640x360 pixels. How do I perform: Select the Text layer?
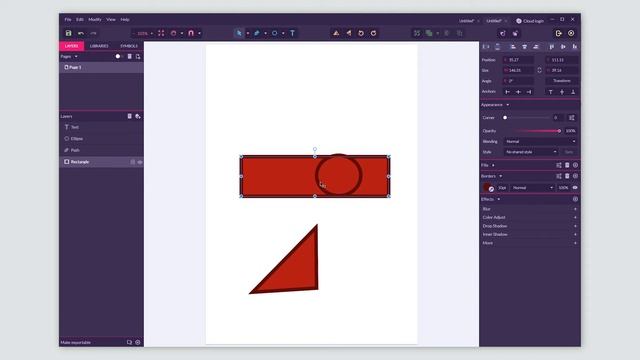coord(101,127)
